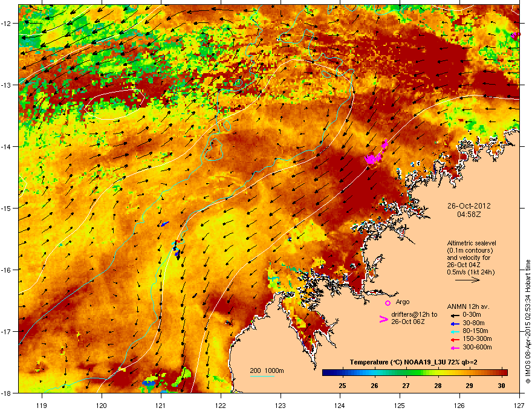Click the latitude axis label '-18'
The image size is (532, 411).
(x=6, y=393)
